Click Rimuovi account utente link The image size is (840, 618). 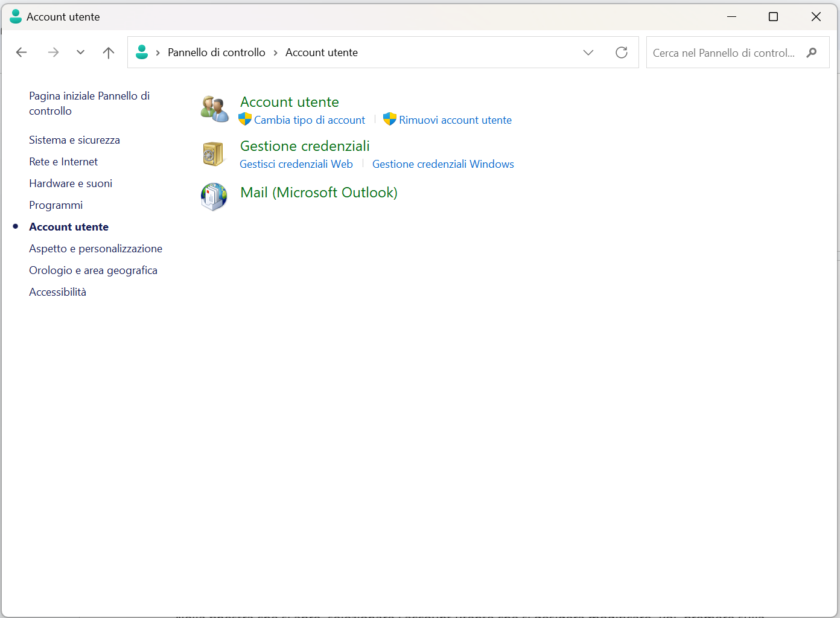pos(455,120)
